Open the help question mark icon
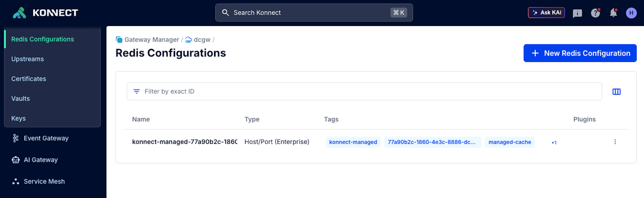644x198 pixels. 595,13
